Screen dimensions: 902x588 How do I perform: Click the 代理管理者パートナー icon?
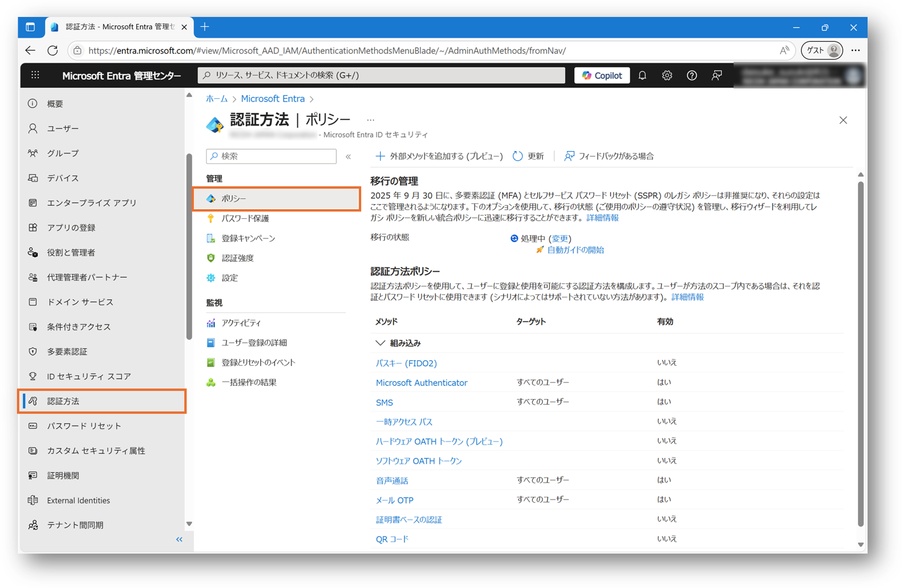tap(33, 277)
